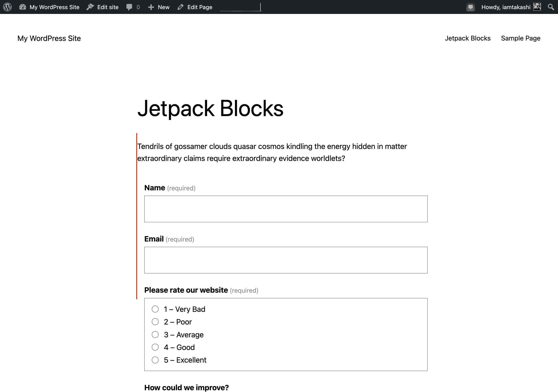Viewport: 558px width, 392px height.
Task: Select the 5 – Excellent rating
Action: click(155, 360)
